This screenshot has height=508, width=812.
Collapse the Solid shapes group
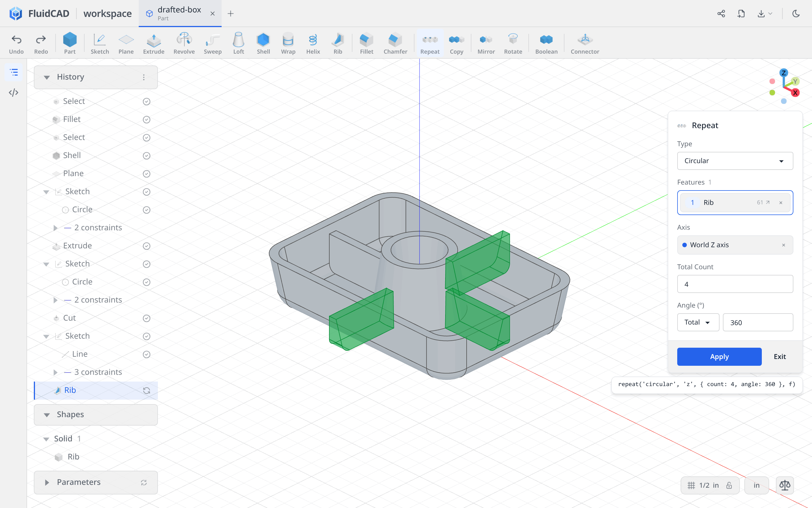(46, 439)
